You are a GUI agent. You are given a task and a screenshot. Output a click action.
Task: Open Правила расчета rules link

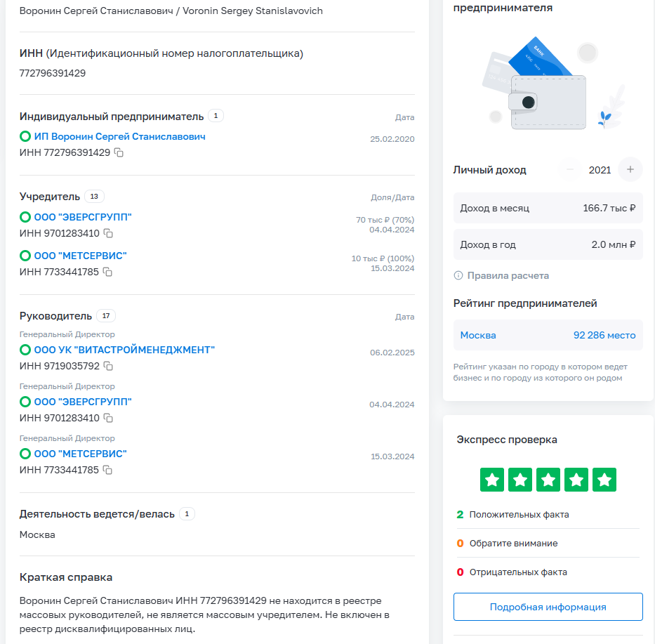[508, 276]
